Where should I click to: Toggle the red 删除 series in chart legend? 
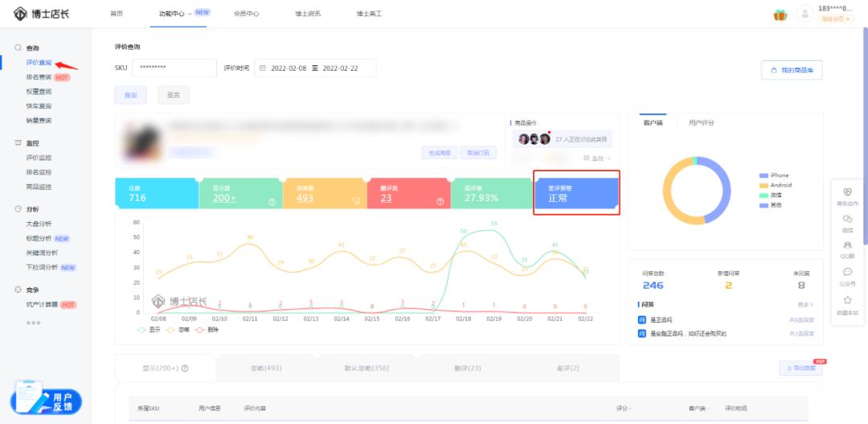[206, 330]
